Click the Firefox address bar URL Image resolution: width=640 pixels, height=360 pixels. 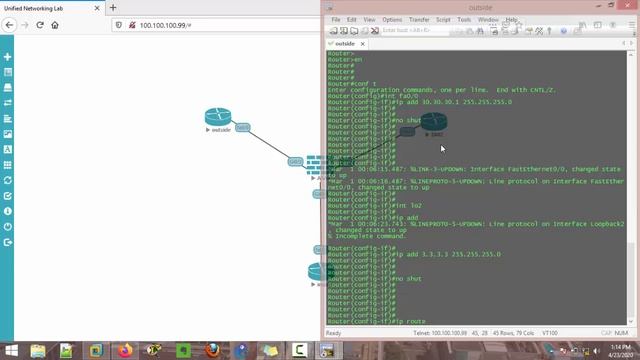point(165,25)
